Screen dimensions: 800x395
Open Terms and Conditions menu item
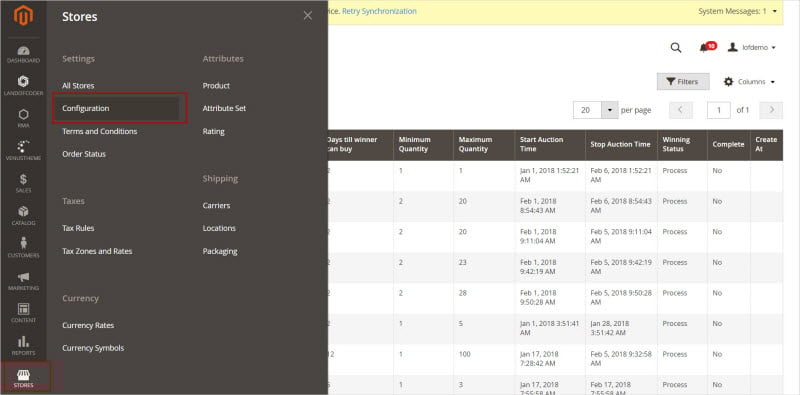[99, 131]
